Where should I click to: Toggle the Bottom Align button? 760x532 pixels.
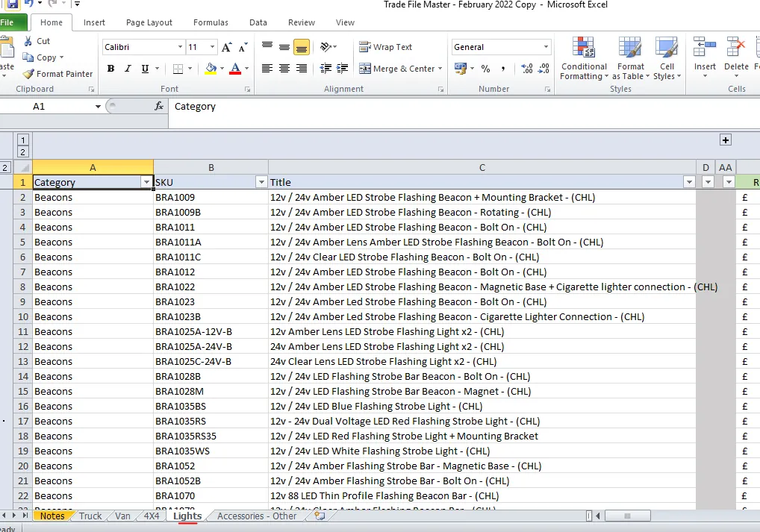[x=302, y=47]
